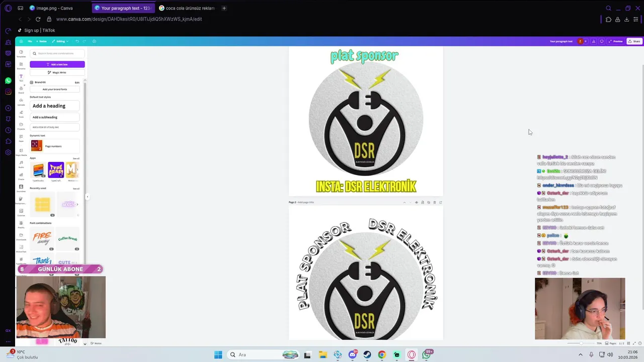644x362 pixels.
Task: Click See all next to Recently used
Action: [76, 189]
